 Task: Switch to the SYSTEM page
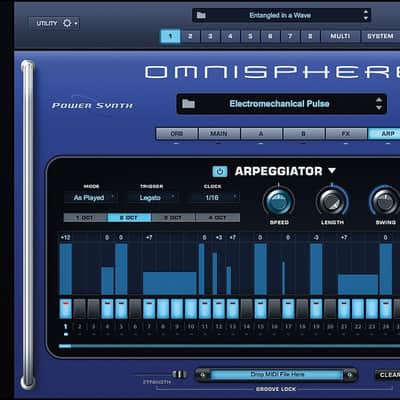click(380, 36)
